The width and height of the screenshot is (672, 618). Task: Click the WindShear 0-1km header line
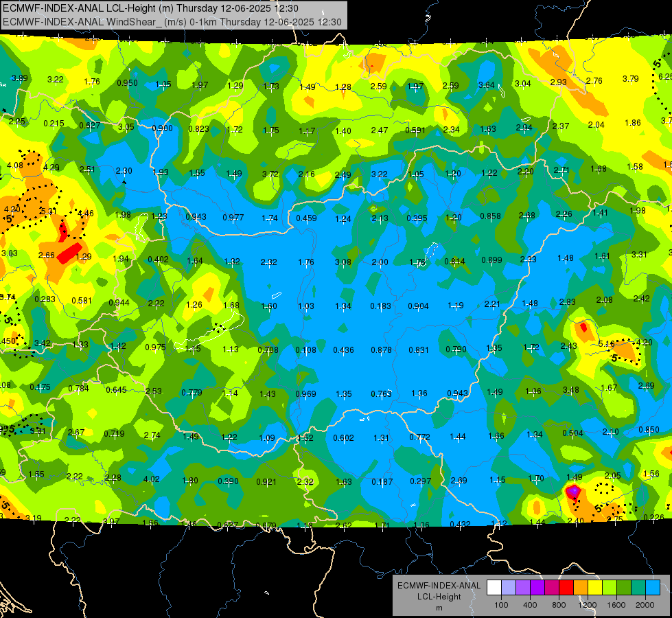coord(172,22)
